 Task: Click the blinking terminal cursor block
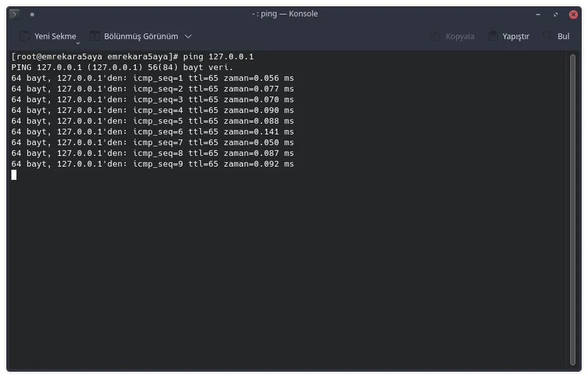pyautogui.click(x=14, y=175)
